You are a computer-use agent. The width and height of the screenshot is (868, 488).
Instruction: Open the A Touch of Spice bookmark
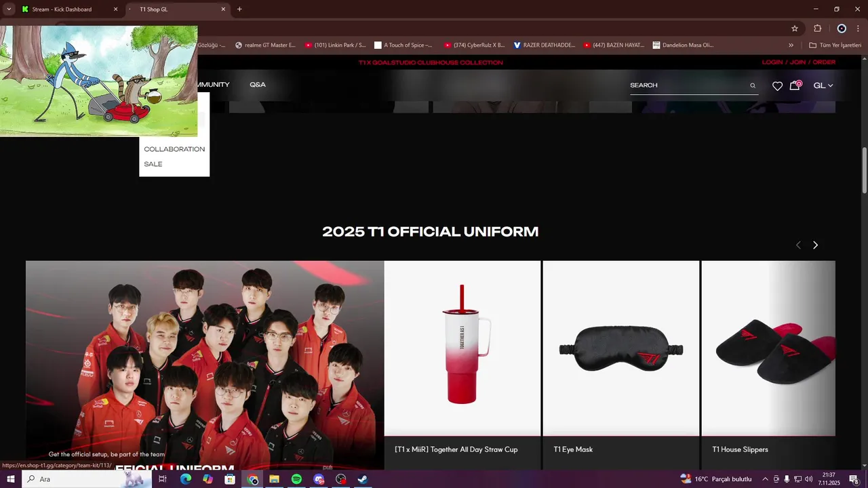[403, 45]
